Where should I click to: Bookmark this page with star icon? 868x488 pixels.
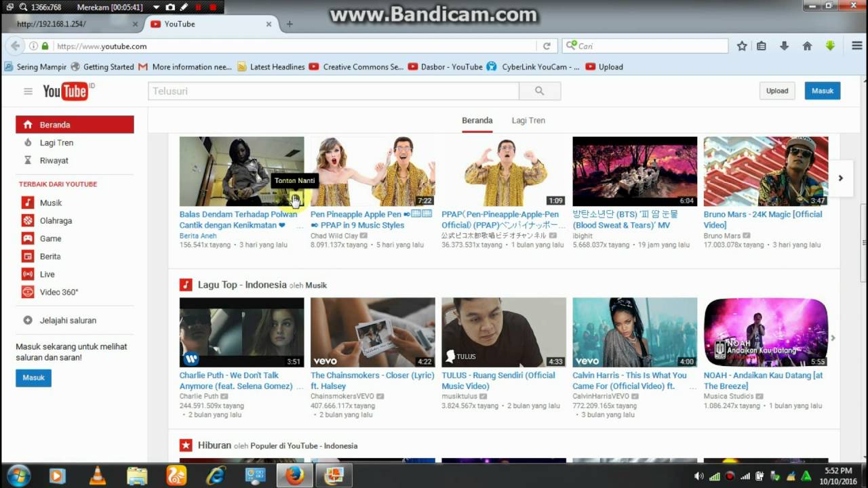tap(742, 46)
